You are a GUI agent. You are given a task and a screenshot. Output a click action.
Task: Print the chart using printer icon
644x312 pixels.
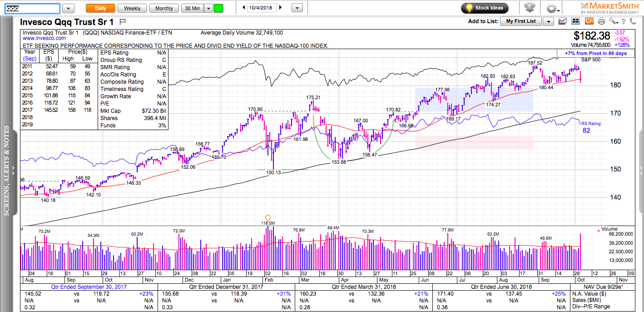(x=601, y=21)
